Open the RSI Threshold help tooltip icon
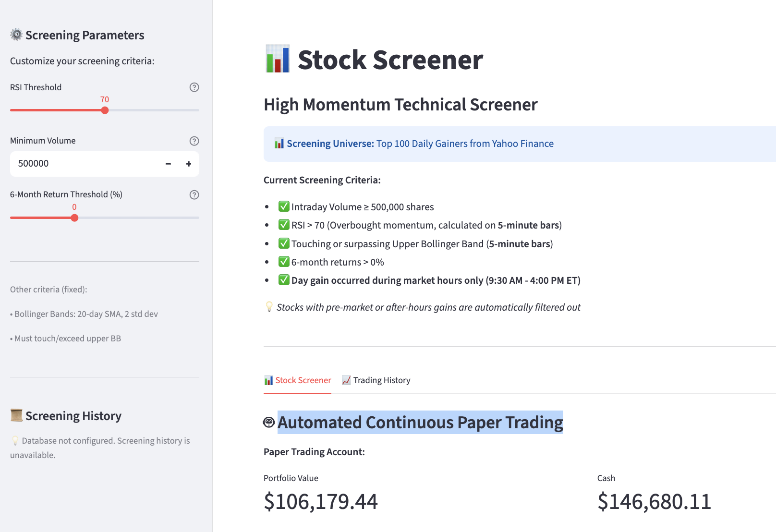Image resolution: width=776 pixels, height=532 pixels. pos(194,87)
